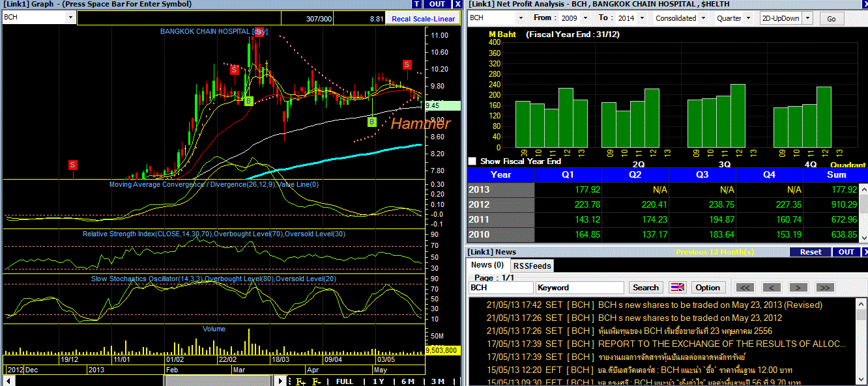The height and width of the screenshot is (386, 868).
Task: Select the 2012 year row header
Action: coord(500,204)
